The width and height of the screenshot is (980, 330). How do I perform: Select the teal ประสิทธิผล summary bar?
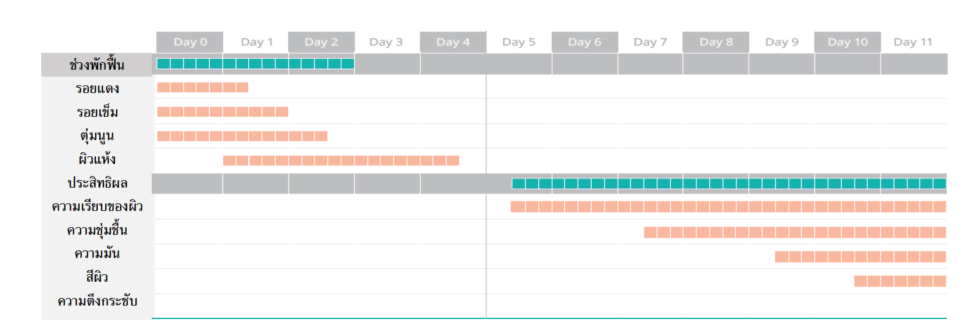pos(728,184)
